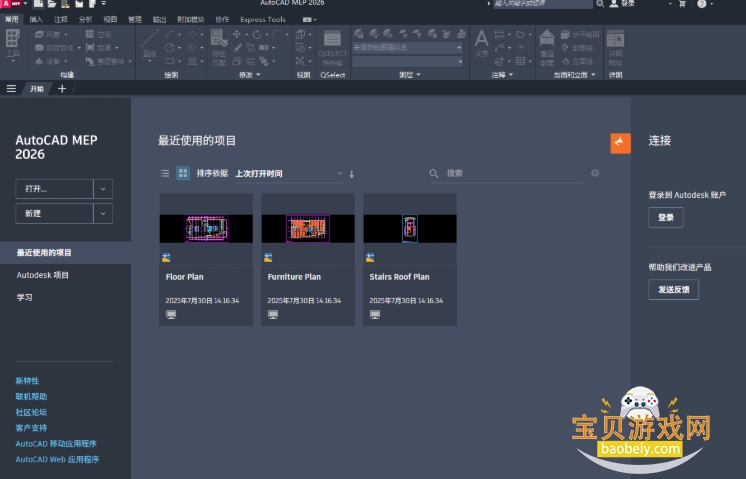Switch recent items to list view
This screenshot has width=746, height=479.
(x=165, y=173)
